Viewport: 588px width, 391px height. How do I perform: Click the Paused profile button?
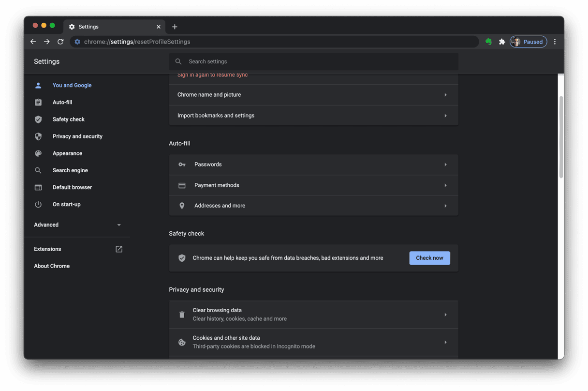(x=529, y=42)
